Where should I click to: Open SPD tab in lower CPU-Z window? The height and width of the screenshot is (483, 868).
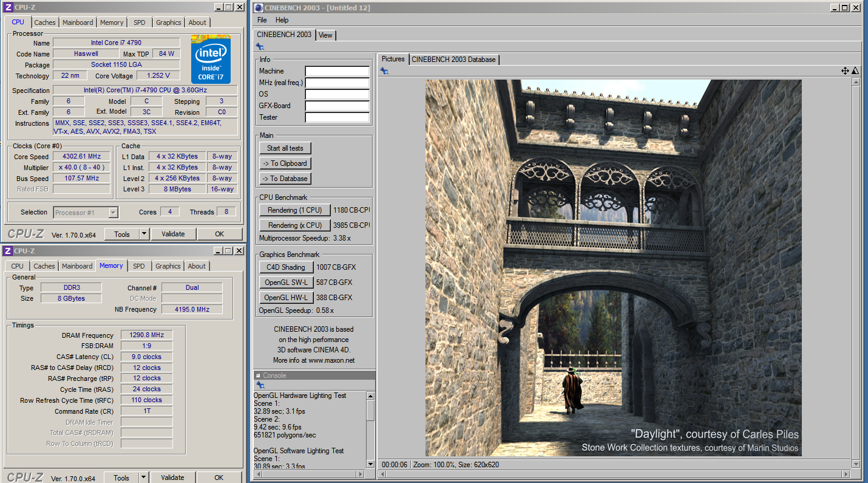[139, 266]
